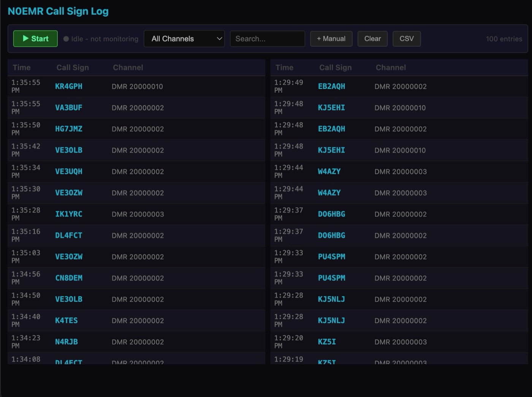Select EB2AQH logged at 1:29:49 PM
Screen dimensions: 532x397
coord(332,86)
